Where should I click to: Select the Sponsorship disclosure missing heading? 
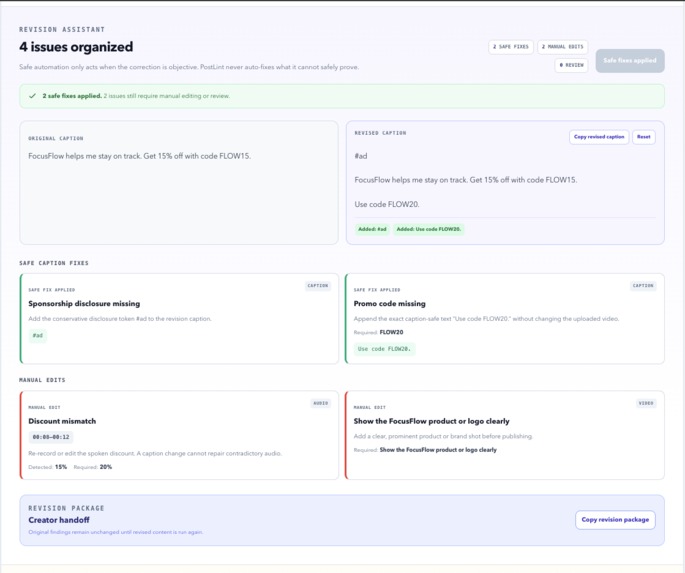click(x=84, y=304)
